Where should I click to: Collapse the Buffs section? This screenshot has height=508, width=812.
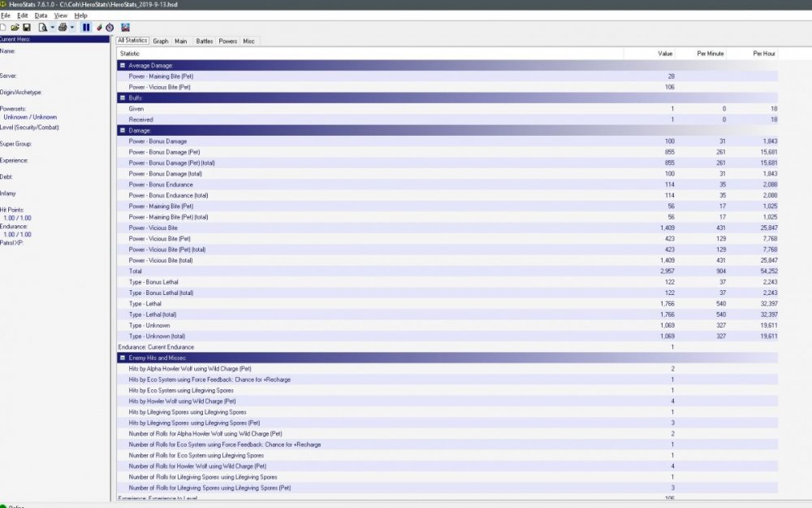coord(122,98)
